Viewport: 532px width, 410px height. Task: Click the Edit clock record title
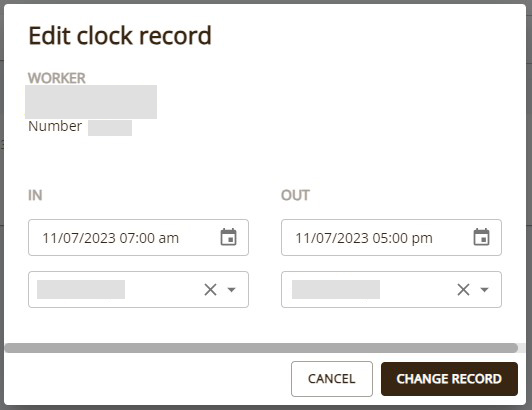point(120,35)
